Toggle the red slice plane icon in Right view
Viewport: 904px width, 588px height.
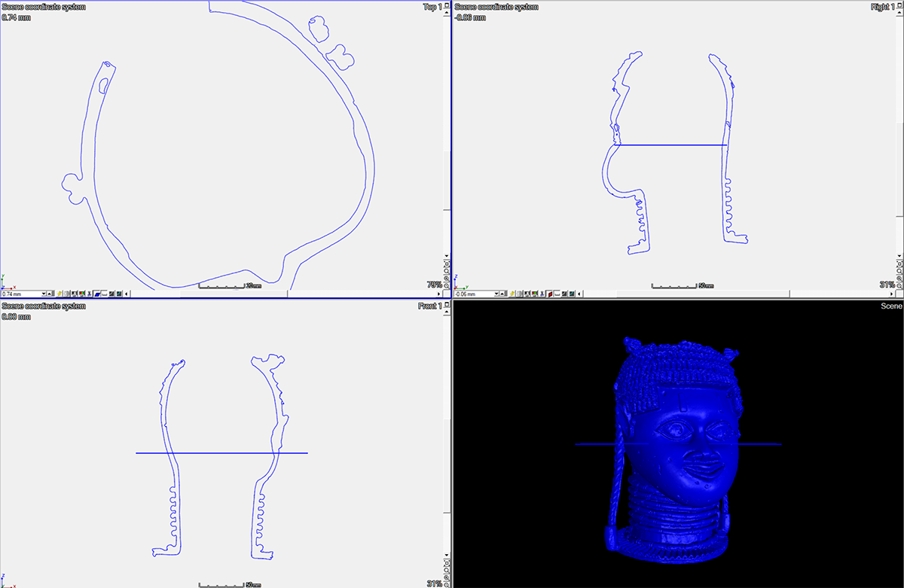[x=549, y=294]
